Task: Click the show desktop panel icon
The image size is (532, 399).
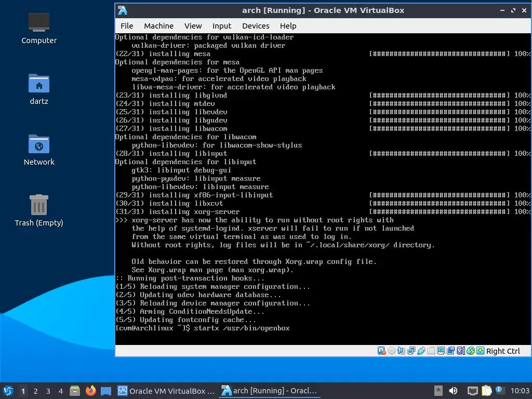Action: [106, 391]
